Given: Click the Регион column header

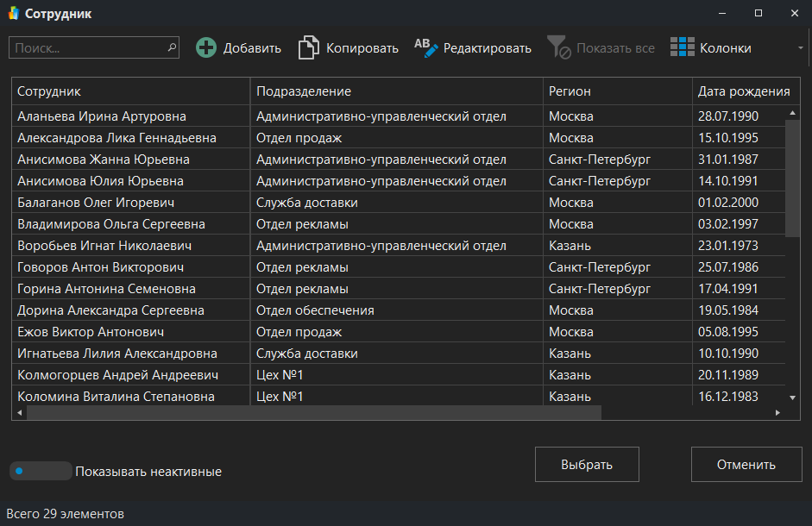Looking at the screenshot, I should click(x=617, y=91).
